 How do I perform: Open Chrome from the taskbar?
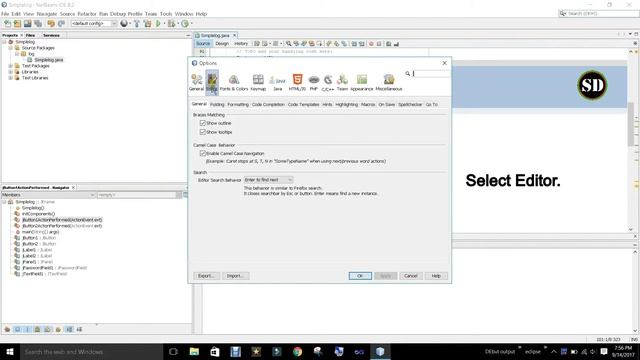(297, 351)
